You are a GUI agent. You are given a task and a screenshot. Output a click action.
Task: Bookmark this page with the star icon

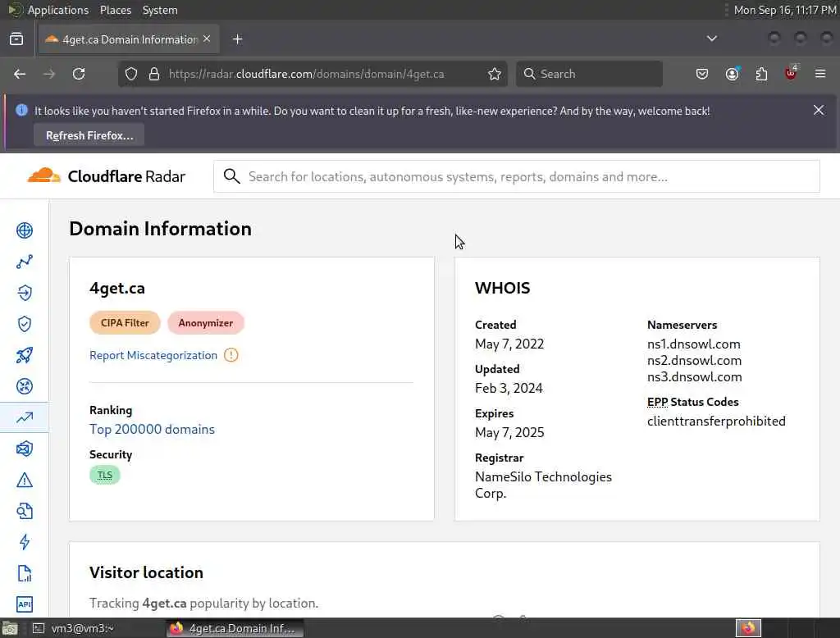click(495, 74)
